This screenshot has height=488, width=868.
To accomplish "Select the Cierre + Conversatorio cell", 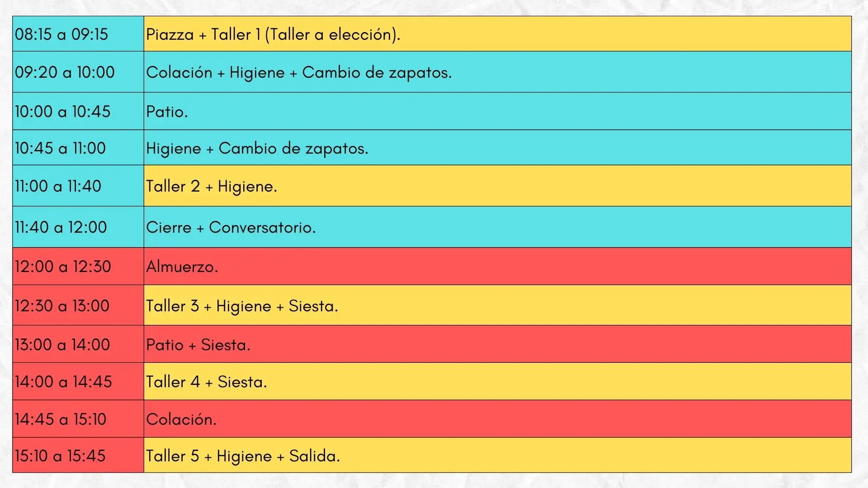I will [497, 227].
